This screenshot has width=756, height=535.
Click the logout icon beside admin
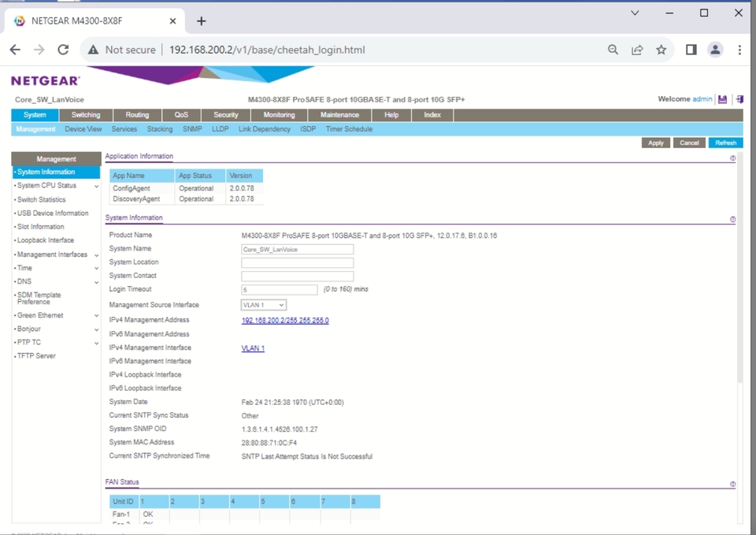click(x=739, y=99)
